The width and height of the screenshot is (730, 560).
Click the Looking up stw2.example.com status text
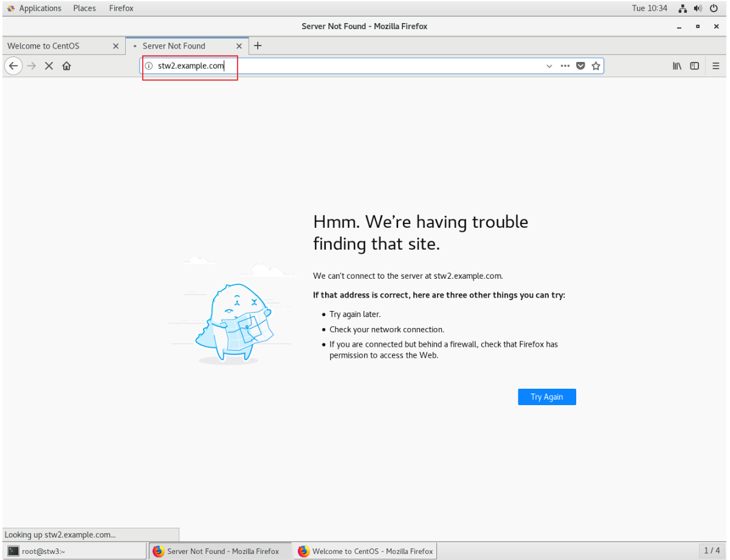click(x=60, y=534)
